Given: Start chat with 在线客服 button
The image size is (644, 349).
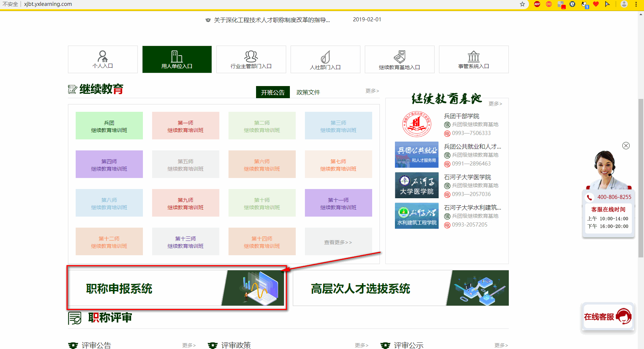Looking at the screenshot, I should click(608, 317).
